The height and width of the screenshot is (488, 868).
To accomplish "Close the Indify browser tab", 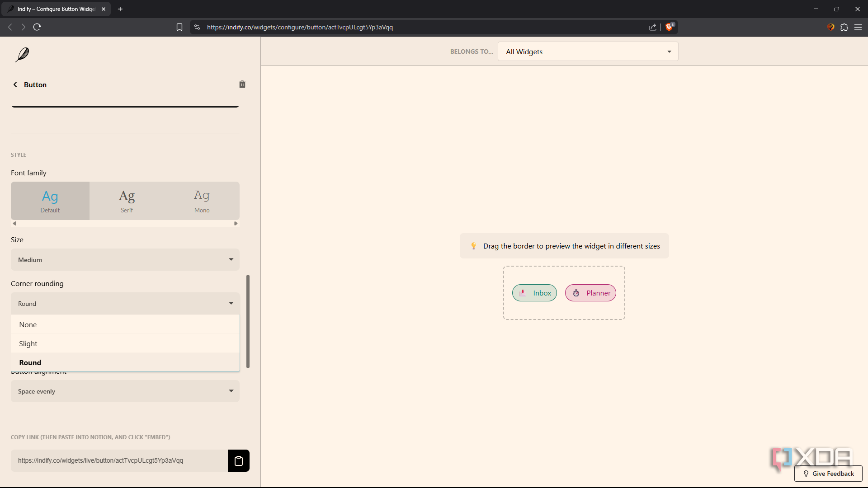I will pos(104,9).
